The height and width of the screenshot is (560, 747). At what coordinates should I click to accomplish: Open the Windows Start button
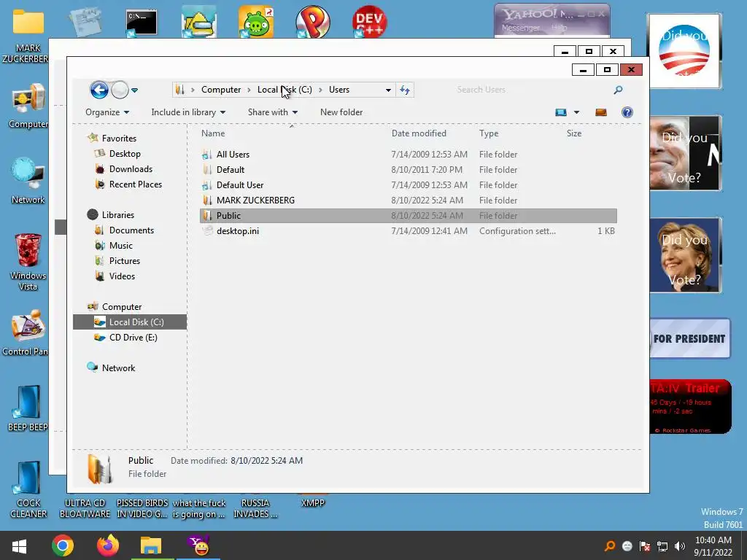19,545
